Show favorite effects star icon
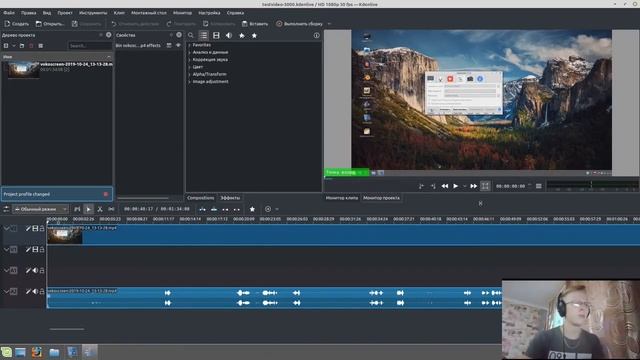The height and width of the screenshot is (360, 640). (254, 36)
